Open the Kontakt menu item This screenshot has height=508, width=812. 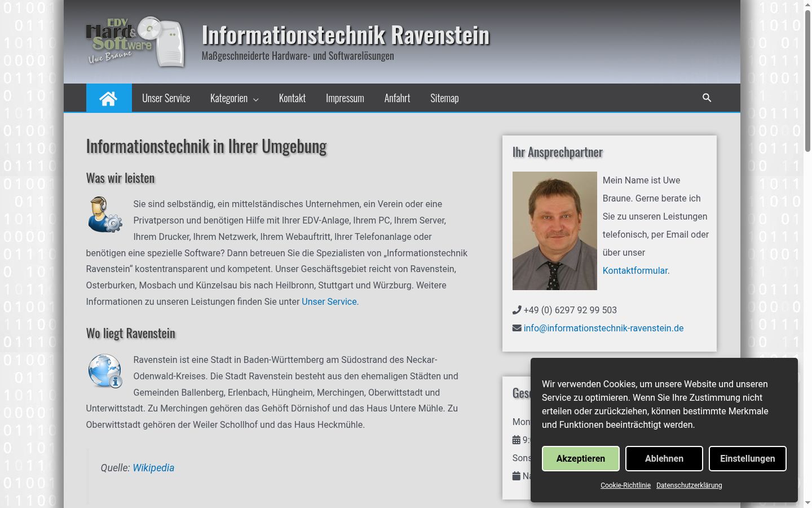tap(292, 98)
